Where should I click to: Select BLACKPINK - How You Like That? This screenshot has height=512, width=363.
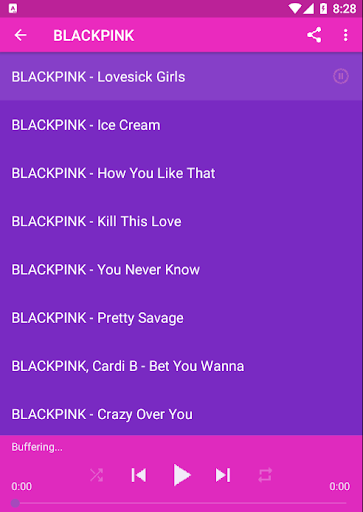181,173
